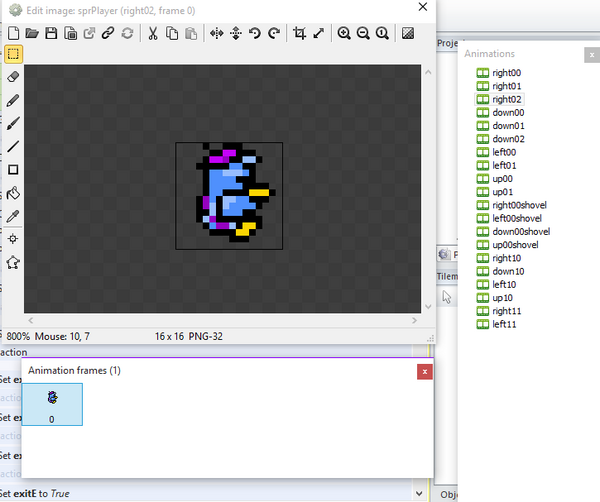The image size is (600, 502).
Task: Select the Rectangle shape tool
Action: (13, 169)
